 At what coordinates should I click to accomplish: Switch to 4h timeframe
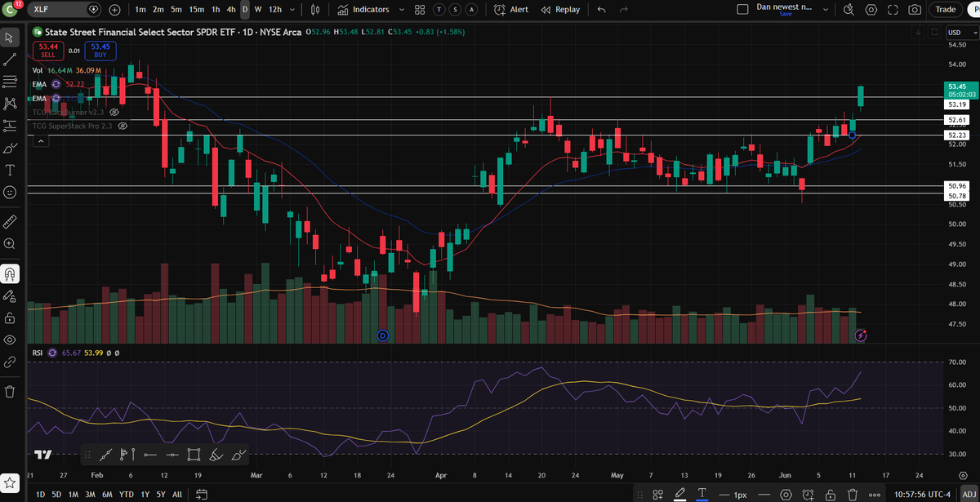coord(231,10)
